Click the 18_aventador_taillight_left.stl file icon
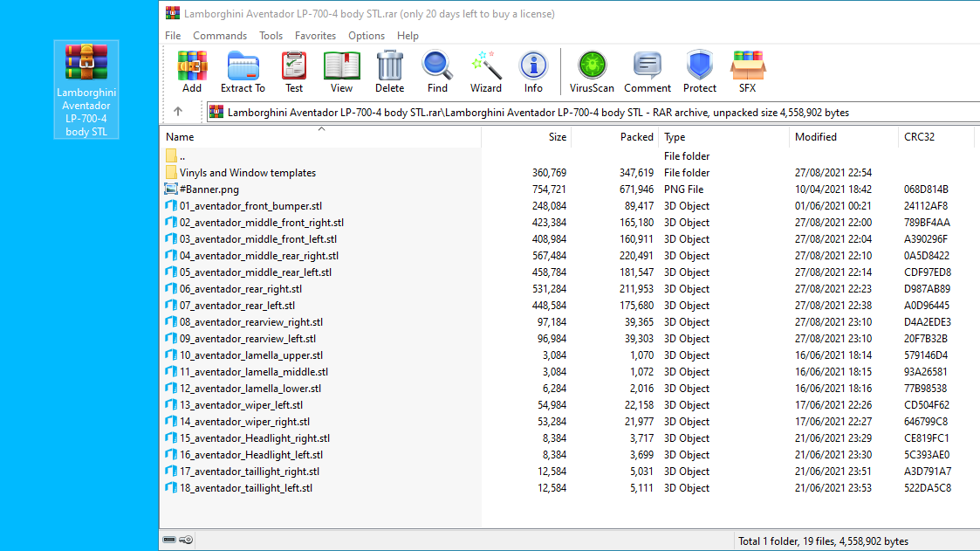 tap(171, 487)
